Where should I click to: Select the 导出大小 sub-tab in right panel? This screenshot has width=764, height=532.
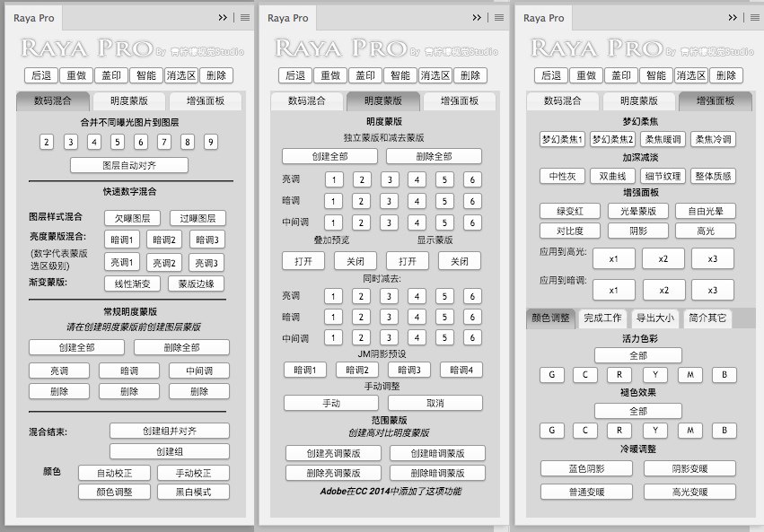654,318
